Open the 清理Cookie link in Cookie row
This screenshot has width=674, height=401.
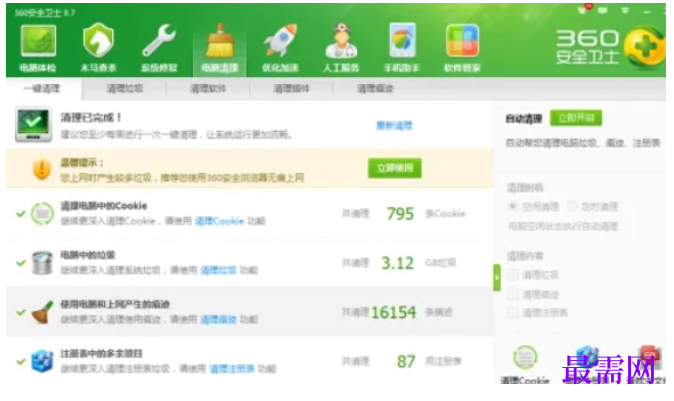[x=220, y=221]
